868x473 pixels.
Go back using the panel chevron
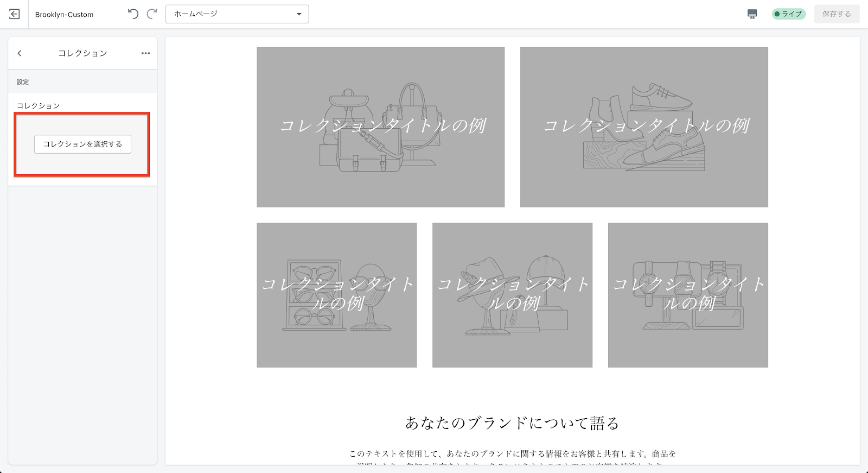pos(20,53)
